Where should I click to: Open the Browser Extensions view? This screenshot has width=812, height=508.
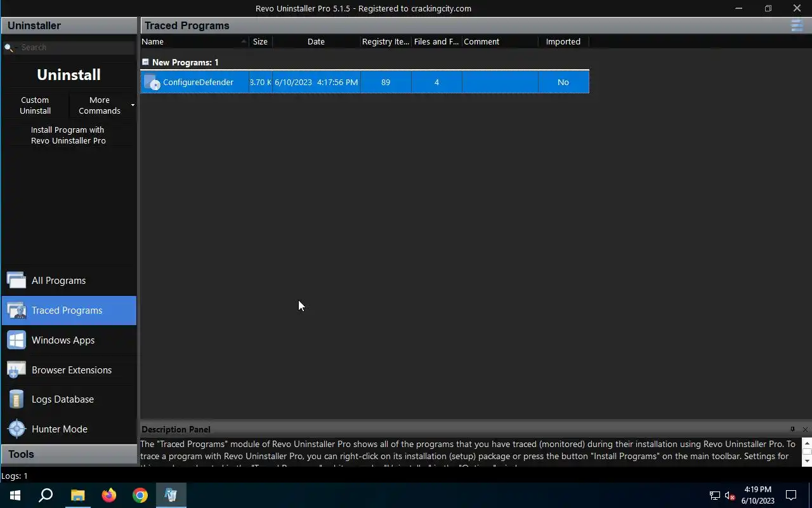(69, 370)
